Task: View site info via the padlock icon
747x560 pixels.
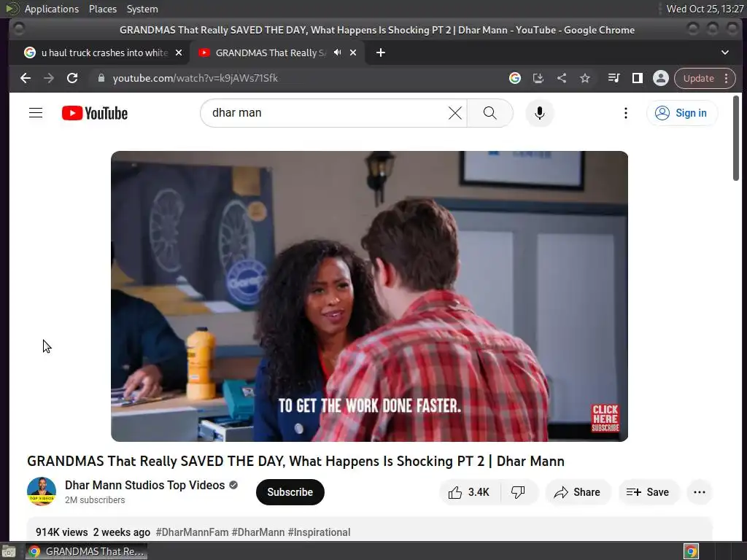Action: pos(101,78)
